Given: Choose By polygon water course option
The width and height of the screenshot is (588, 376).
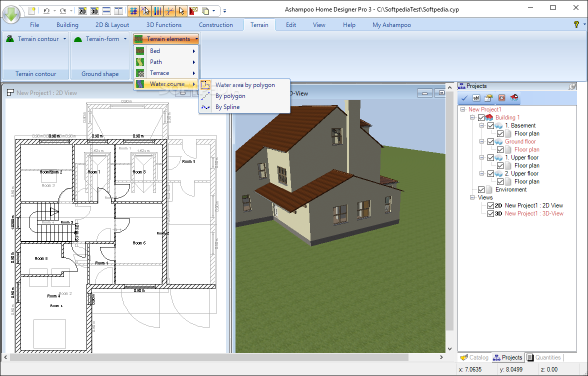Looking at the screenshot, I should tap(244, 96).
